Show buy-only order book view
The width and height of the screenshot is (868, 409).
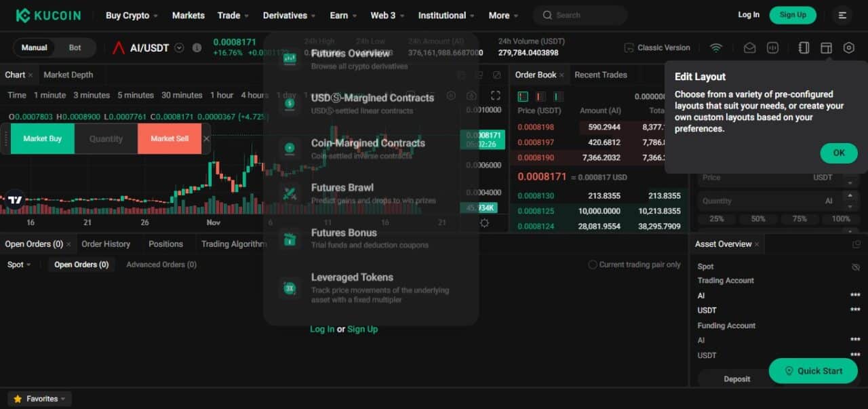pyautogui.click(x=558, y=96)
